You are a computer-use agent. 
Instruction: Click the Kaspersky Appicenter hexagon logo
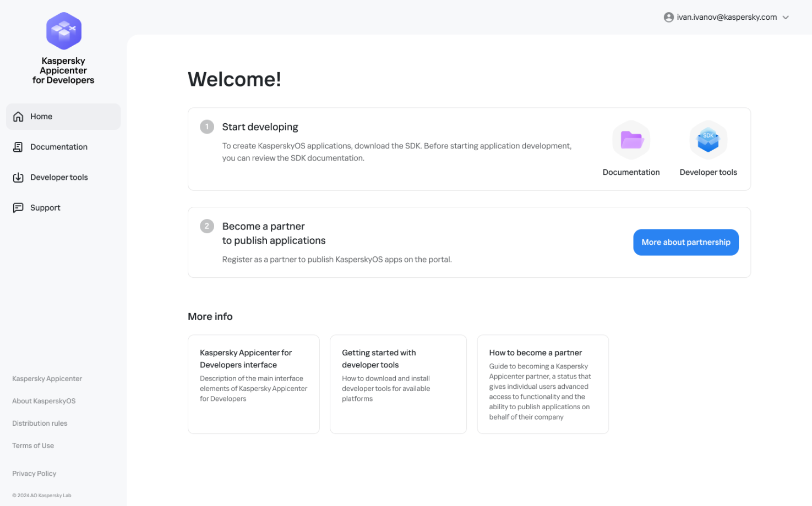click(x=64, y=31)
